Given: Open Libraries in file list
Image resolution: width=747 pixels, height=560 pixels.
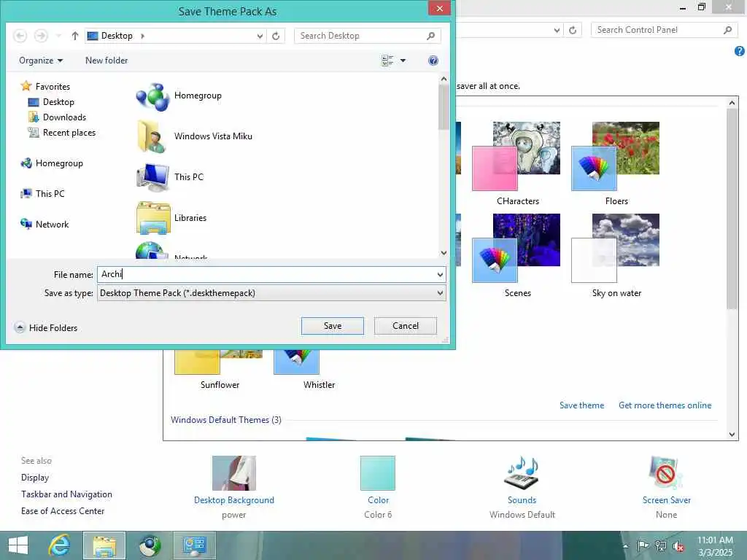Looking at the screenshot, I should tap(171, 218).
